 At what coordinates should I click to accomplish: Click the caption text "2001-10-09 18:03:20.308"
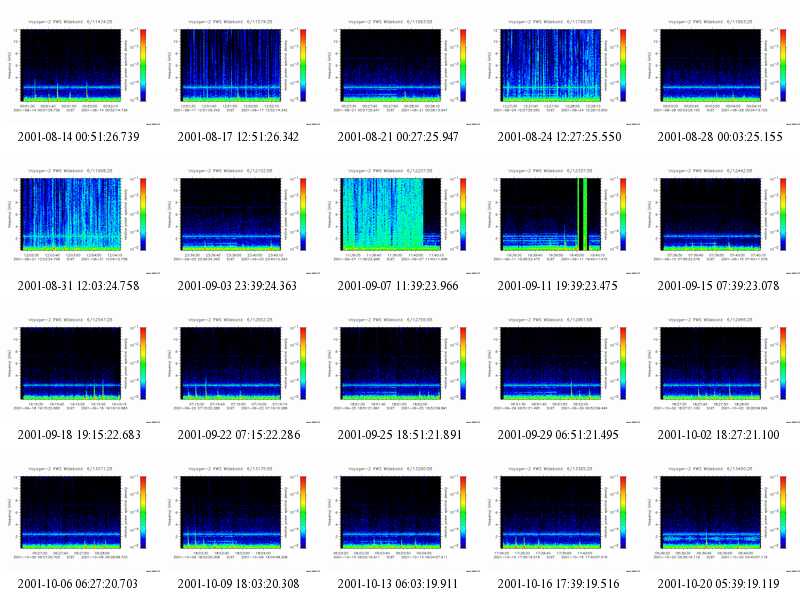click(x=238, y=584)
